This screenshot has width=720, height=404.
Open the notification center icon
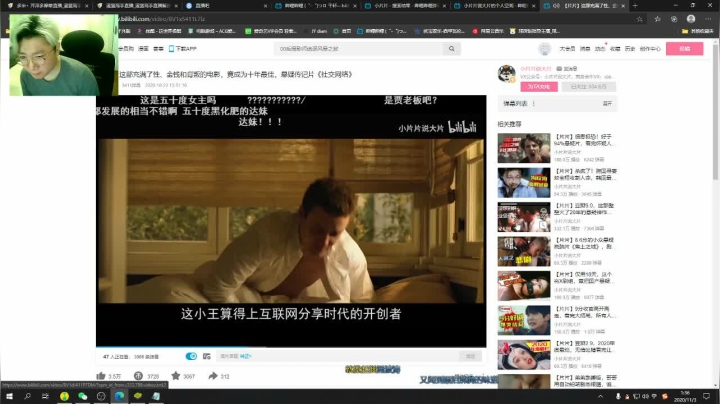[x=706, y=396]
